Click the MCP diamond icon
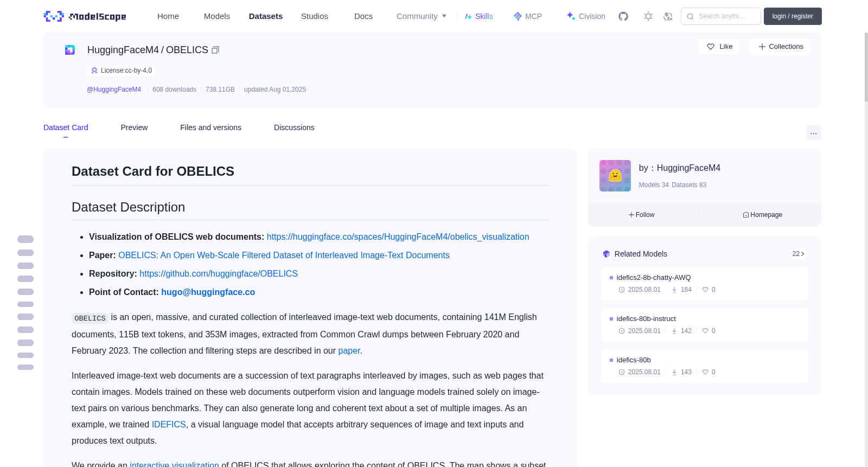The height and width of the screenshot is (467, 868). [x=518, y=16]
